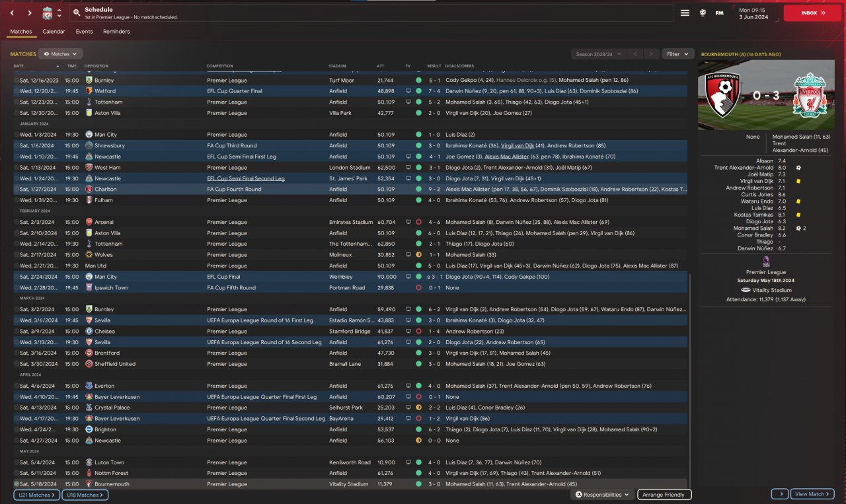846x504 pixels.
Task: Click the manager profile icon beside FM
Action: (703, 13)
